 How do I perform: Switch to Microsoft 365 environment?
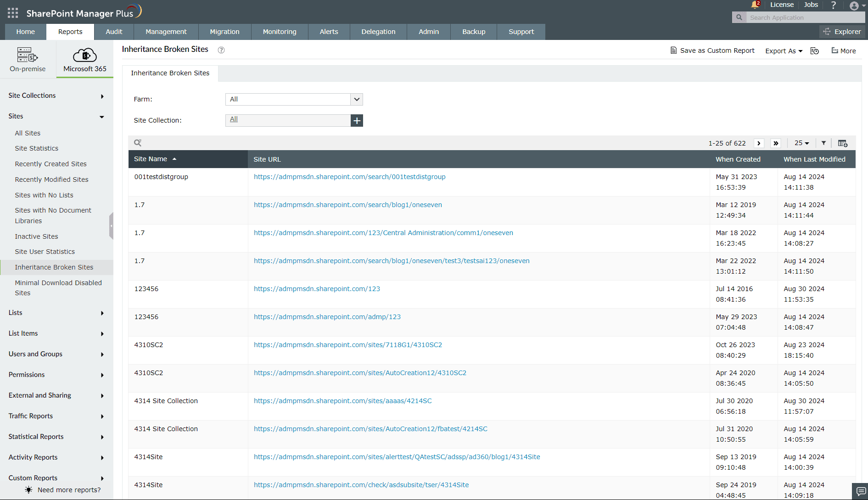click(x=85, y=59)
